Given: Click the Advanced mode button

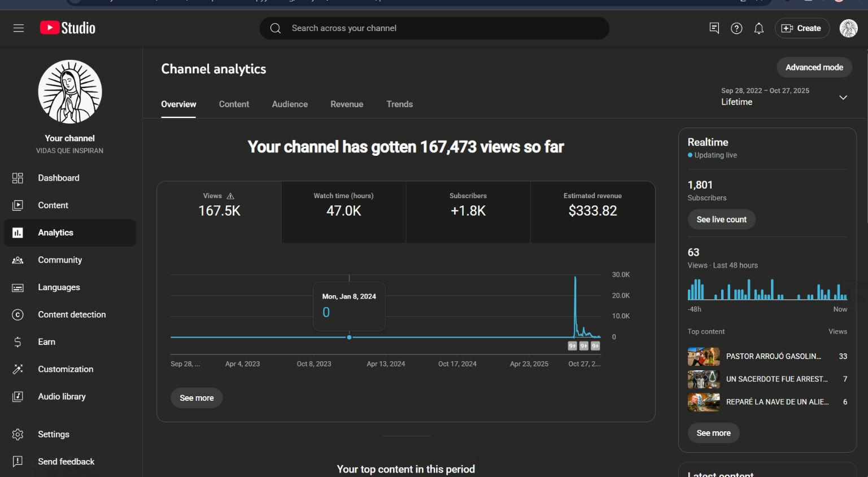Looking at the screenshot, I should pos(814,67).
